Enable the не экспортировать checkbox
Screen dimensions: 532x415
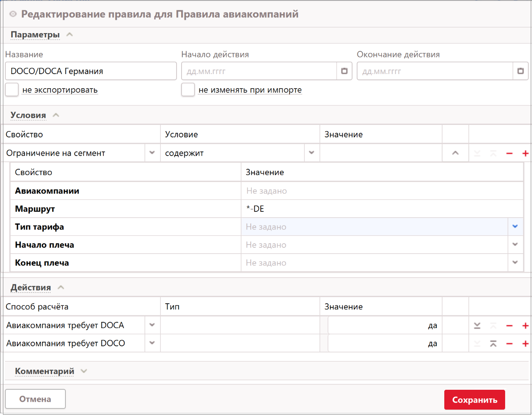click(12, 90)
